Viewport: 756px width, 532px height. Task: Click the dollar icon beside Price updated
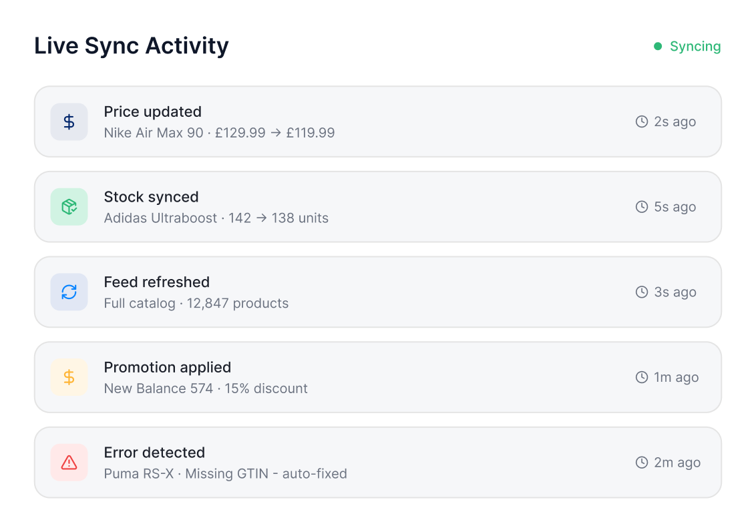[69, 121]
